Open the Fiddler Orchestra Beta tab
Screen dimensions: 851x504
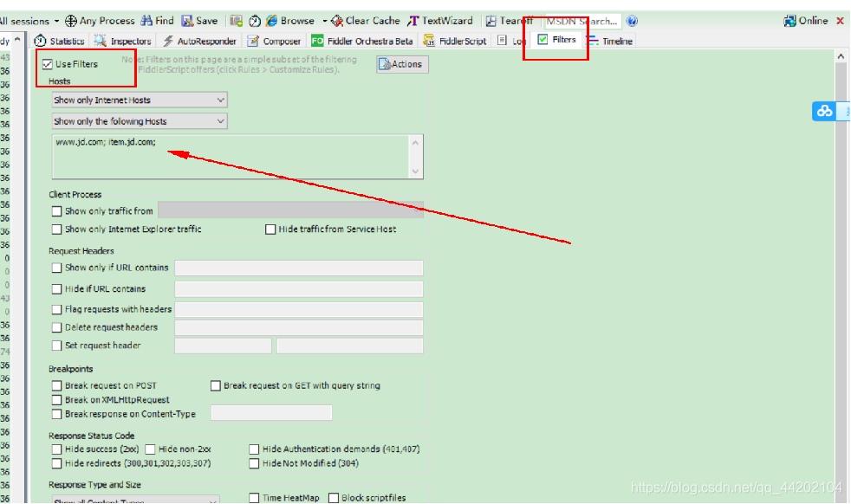tap(362, 42)
